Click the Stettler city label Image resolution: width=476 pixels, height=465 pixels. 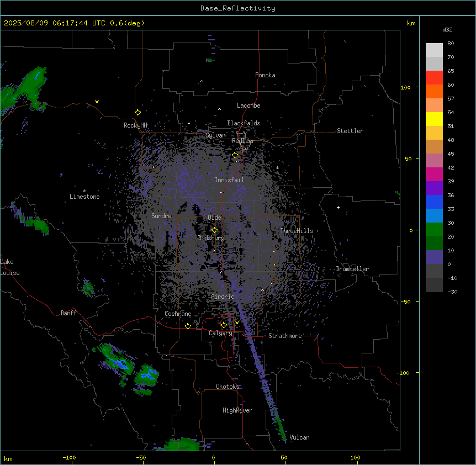[350, 131]
